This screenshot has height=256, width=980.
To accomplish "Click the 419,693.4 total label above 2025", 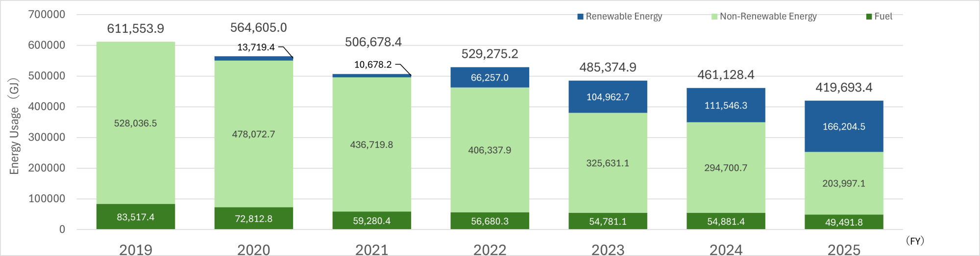I will click(x=843, y=88).
